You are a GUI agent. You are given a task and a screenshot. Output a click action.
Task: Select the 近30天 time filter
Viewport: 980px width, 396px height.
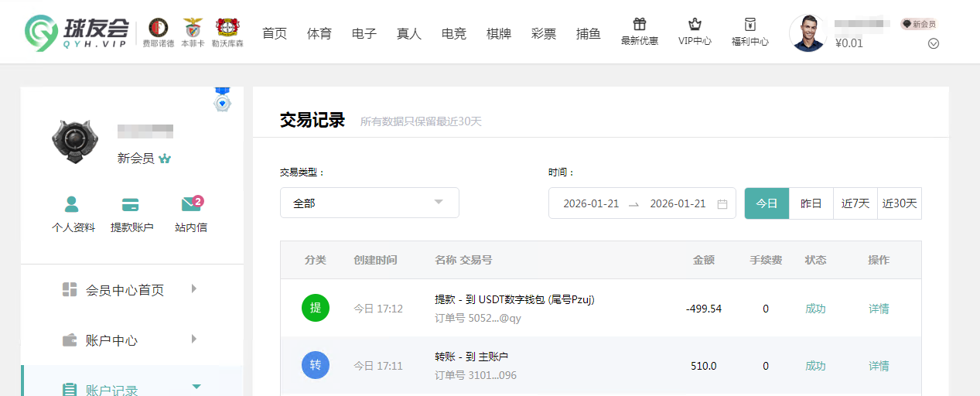tap(900, 203)
